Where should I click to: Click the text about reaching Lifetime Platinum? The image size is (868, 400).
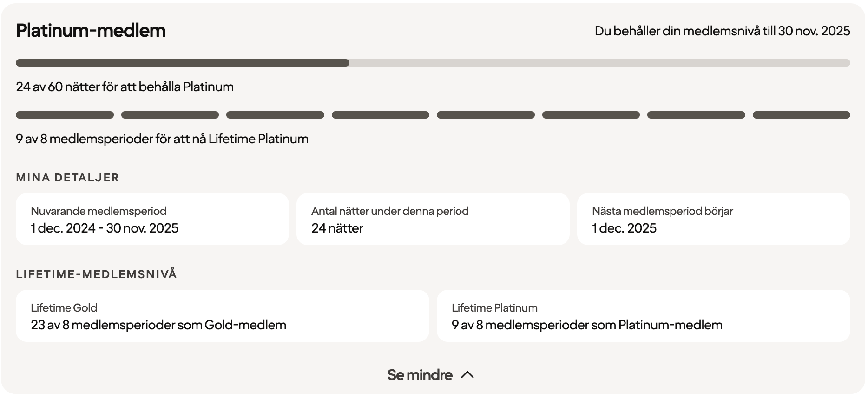coord(162,139)
